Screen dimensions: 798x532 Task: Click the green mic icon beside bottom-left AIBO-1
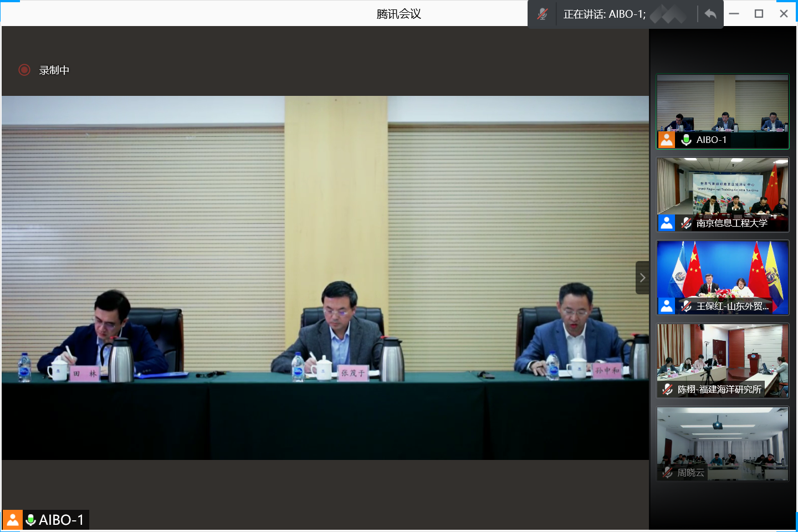(31, 520)
